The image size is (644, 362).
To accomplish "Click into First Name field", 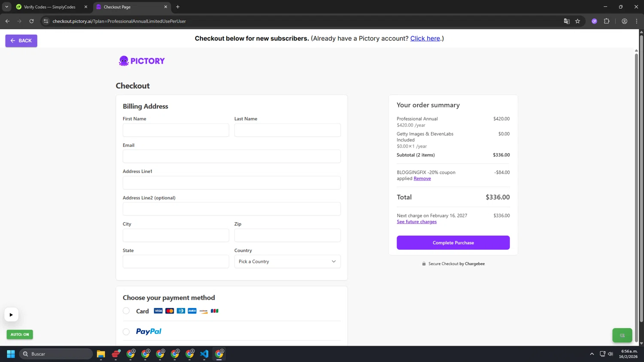I will pyautogui.click(x=176, y=130).
